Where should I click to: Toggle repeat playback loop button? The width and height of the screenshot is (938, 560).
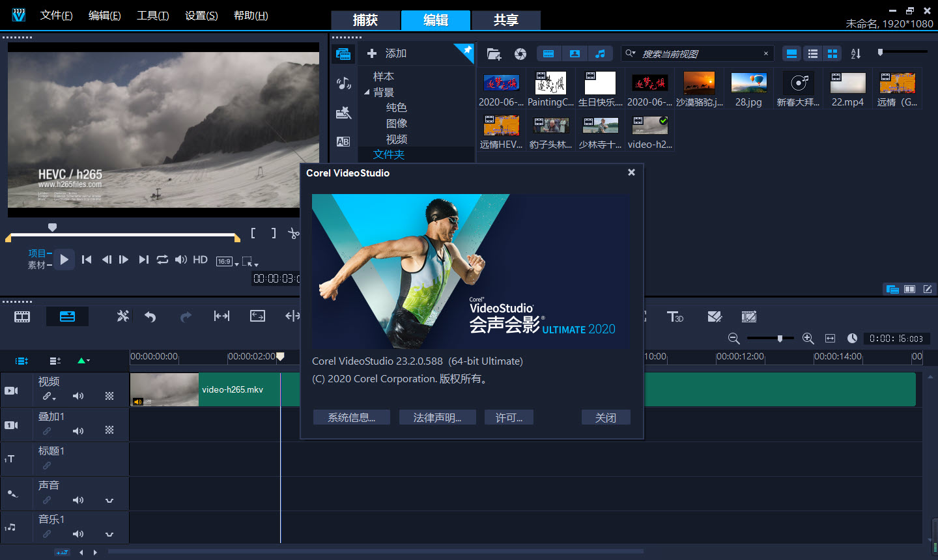pyautogui.click(x=162, y=260)
